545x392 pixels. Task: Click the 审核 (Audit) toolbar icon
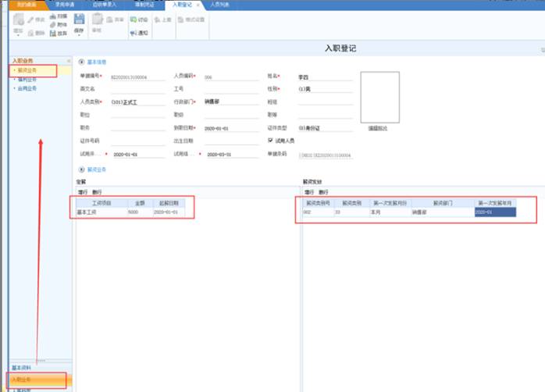98,22
